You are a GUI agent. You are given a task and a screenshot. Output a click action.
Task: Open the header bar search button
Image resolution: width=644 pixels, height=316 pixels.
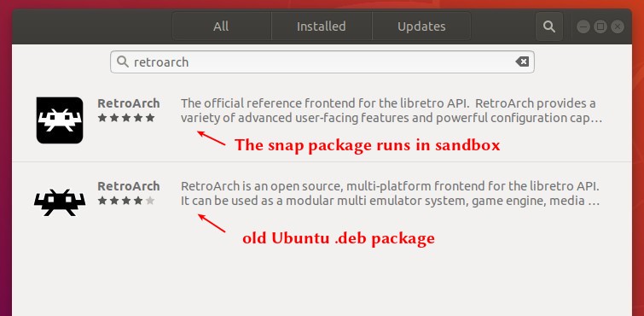click(549, 26)
